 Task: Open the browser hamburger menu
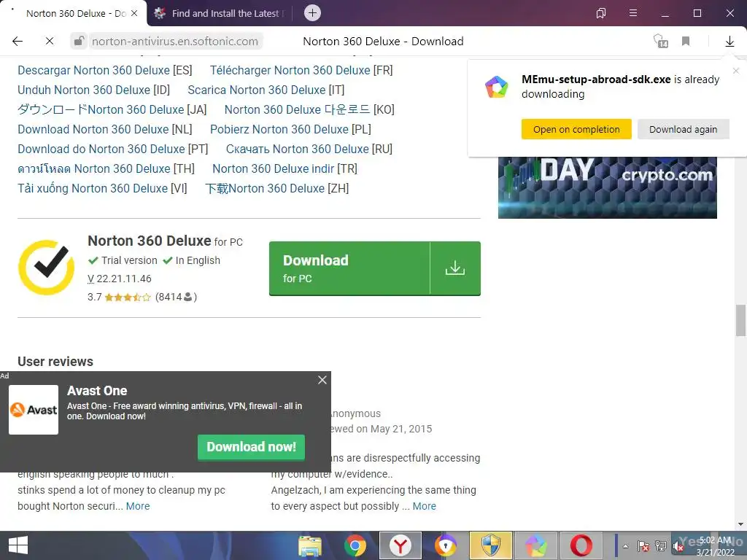[633, 13]
